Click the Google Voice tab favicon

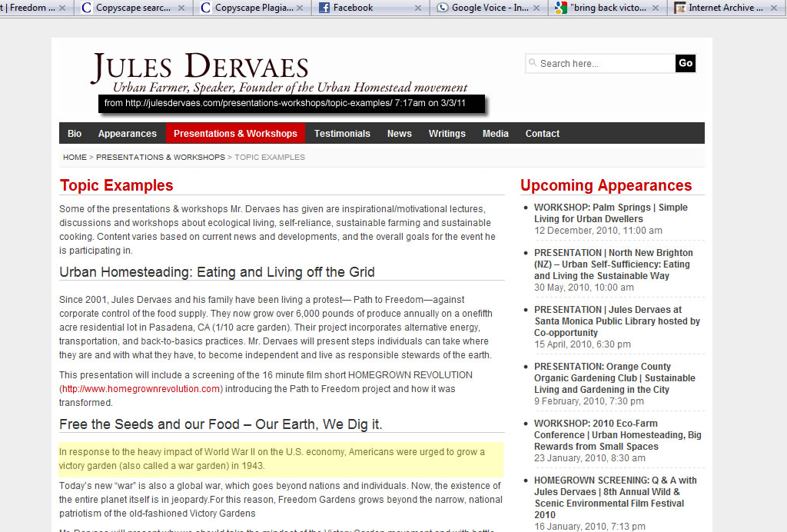(x=442, y=8)
